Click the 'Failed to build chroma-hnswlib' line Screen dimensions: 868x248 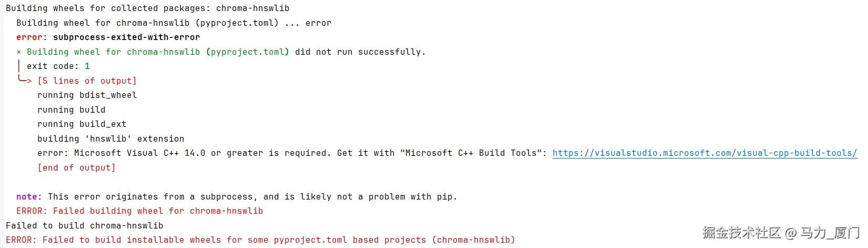click(84, 226)
